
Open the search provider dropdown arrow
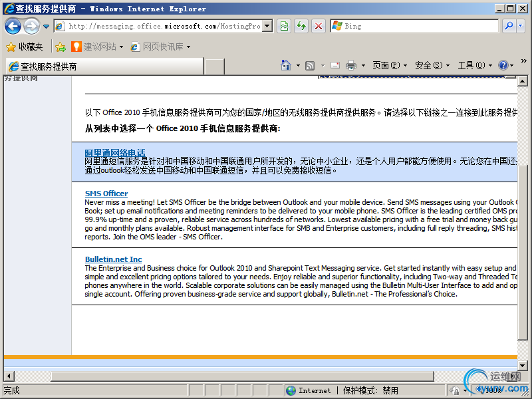[521, 26]
